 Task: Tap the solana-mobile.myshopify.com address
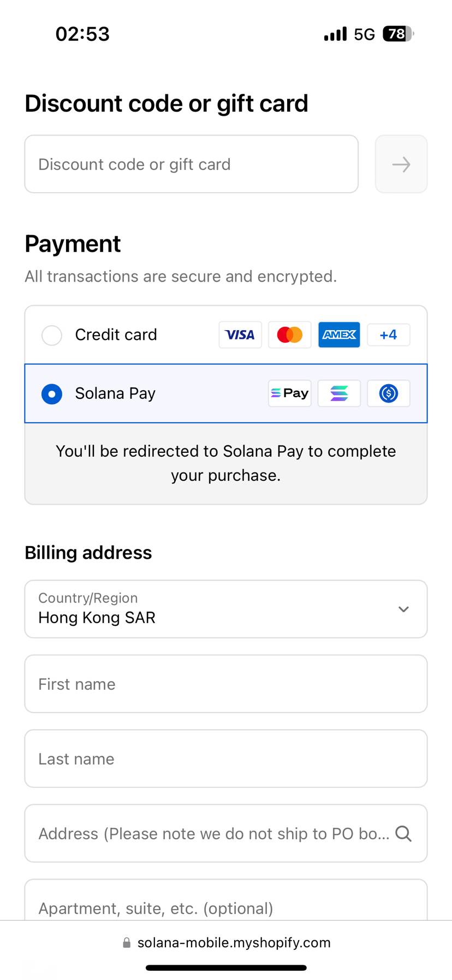[234, 943]
